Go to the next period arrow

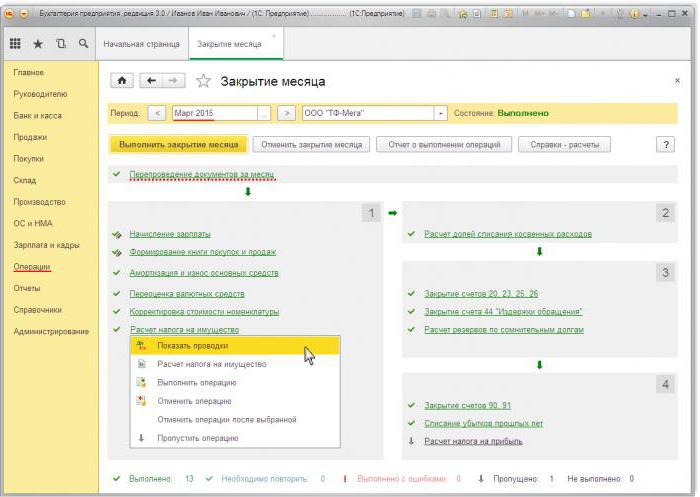286,114
